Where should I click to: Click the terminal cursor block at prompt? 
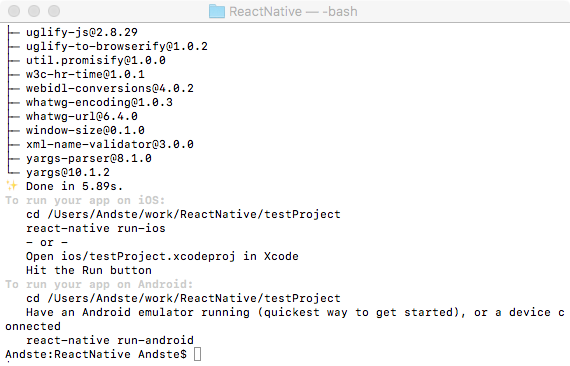197,354
